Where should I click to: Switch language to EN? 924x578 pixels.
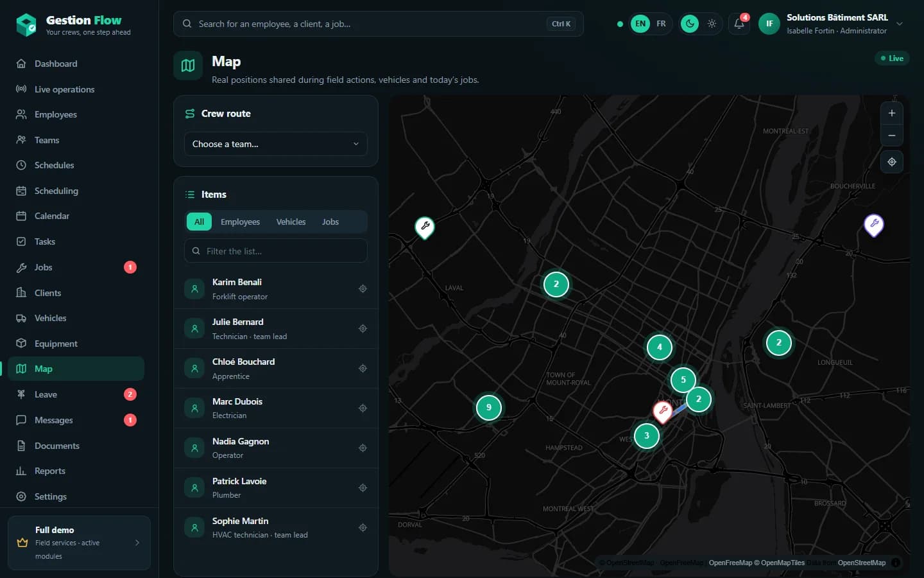click(640, 24)
